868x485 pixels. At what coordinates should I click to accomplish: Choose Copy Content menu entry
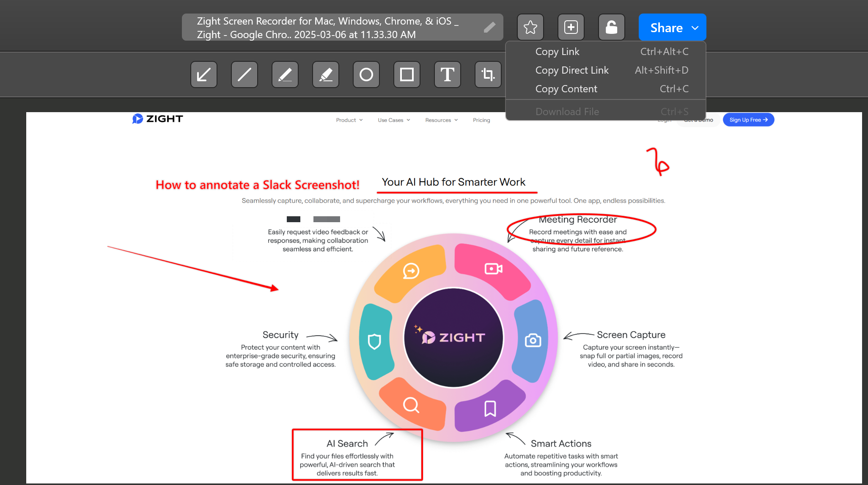tap(606, 89)
